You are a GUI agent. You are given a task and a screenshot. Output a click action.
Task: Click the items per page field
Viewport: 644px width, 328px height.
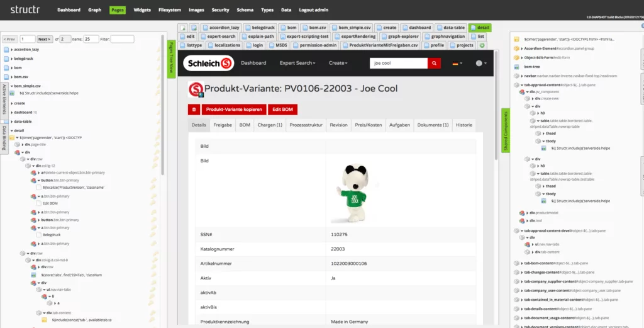(x=91, y=39)
